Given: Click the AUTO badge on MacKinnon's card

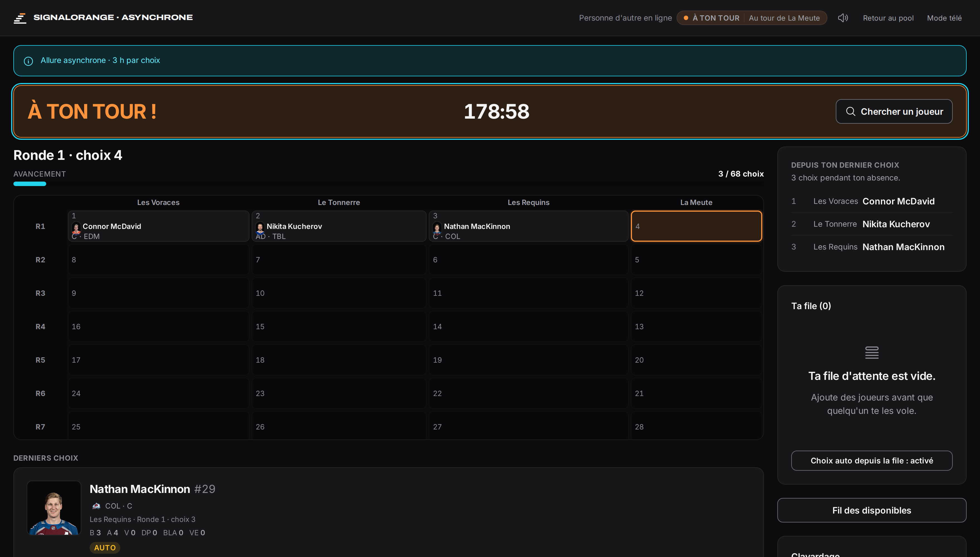Looking at the screenshot, I should [105, 548].
